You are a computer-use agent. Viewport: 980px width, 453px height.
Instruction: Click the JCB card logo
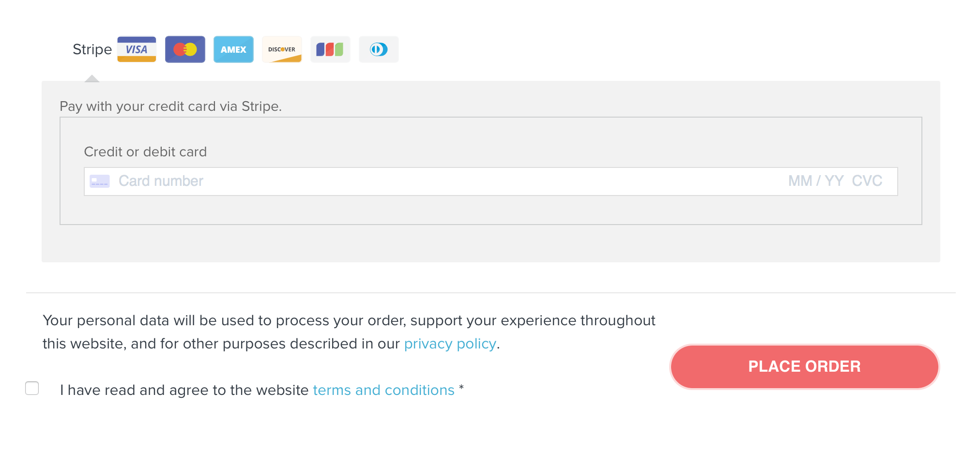coord(330,49)
